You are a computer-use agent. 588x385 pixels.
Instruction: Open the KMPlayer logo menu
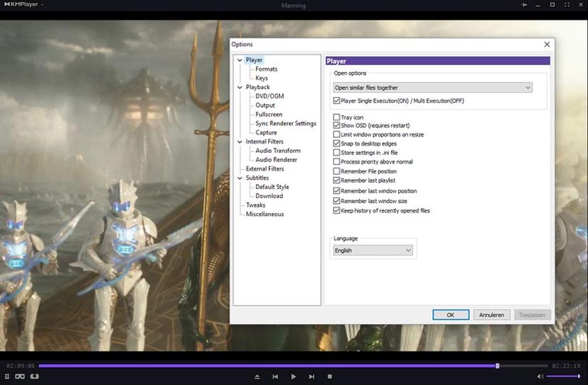[23, 5]
